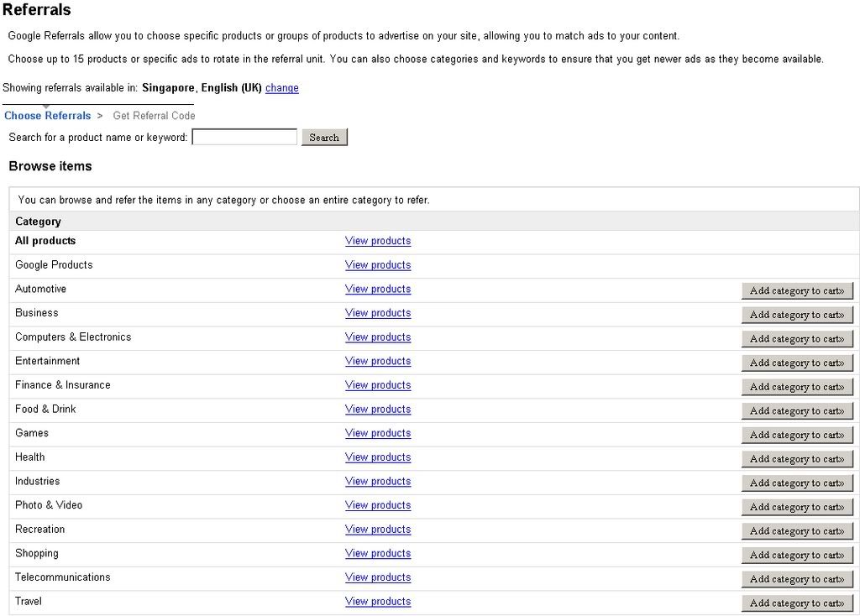Click the 'Google Products' category name
The image size is (860, 616).
[x=54, y=264]
